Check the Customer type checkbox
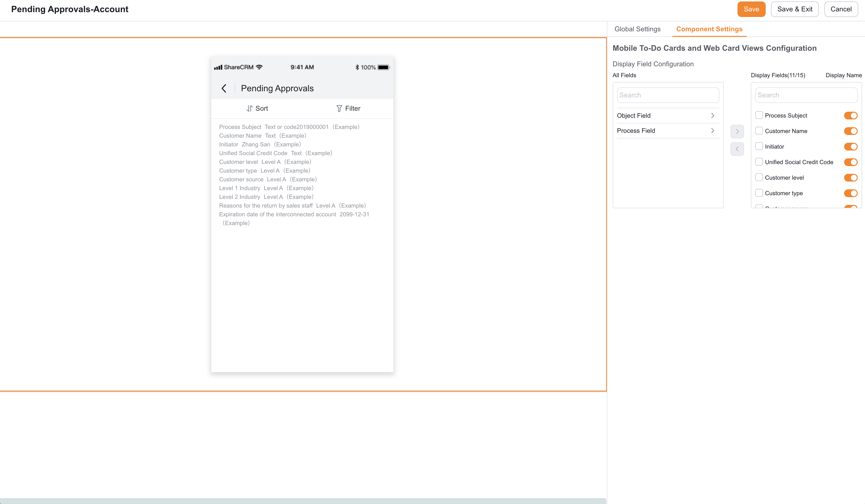Screen dimensions: 865x504 759,193
